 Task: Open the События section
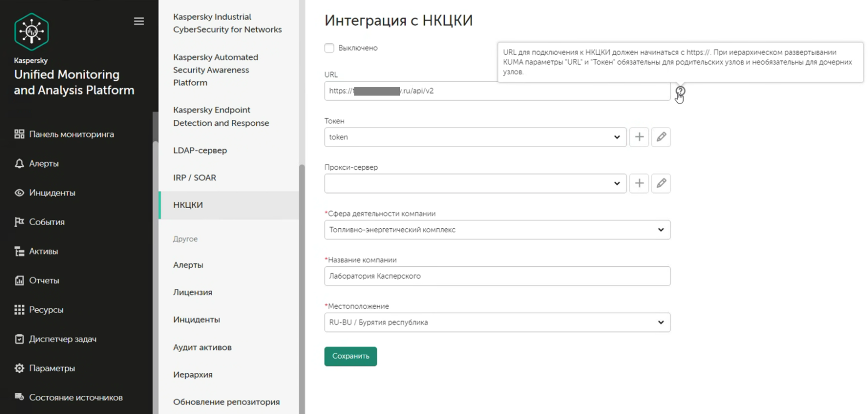click(x=47, y=222)
